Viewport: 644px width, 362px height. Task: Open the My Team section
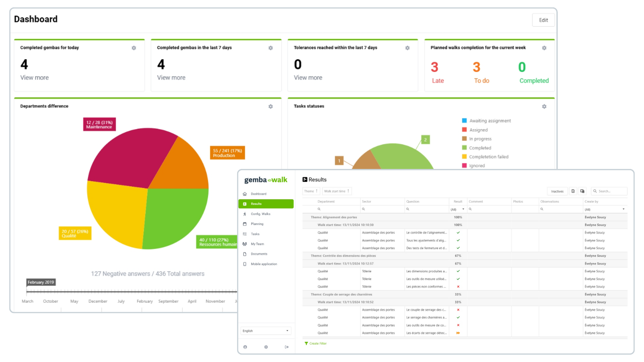[x=257, y=244]
